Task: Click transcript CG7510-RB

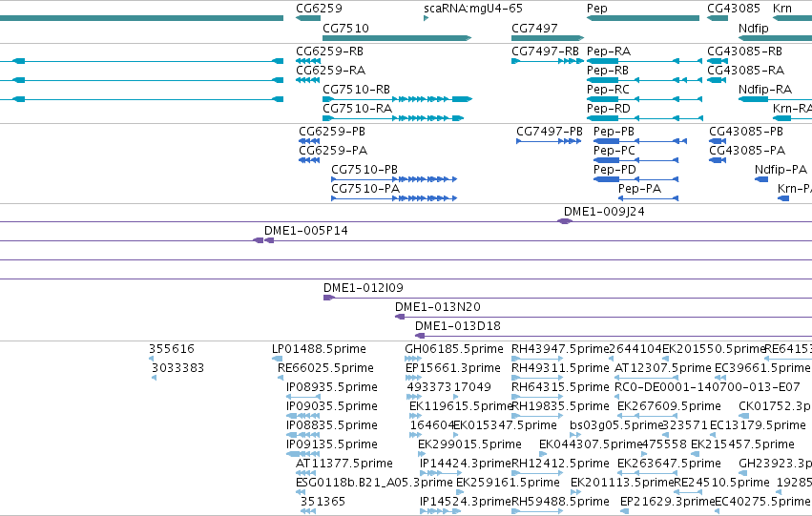Action: (x=397, y=99)
